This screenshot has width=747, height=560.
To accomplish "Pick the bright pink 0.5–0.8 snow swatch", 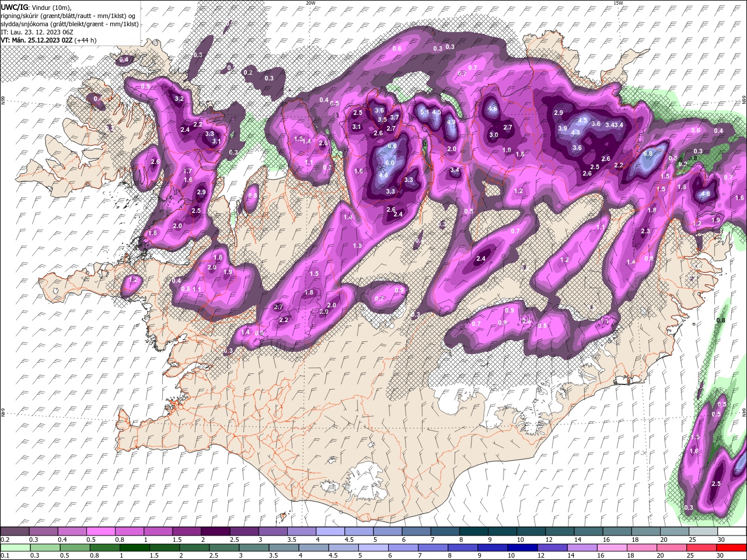I will pos(101,531).
